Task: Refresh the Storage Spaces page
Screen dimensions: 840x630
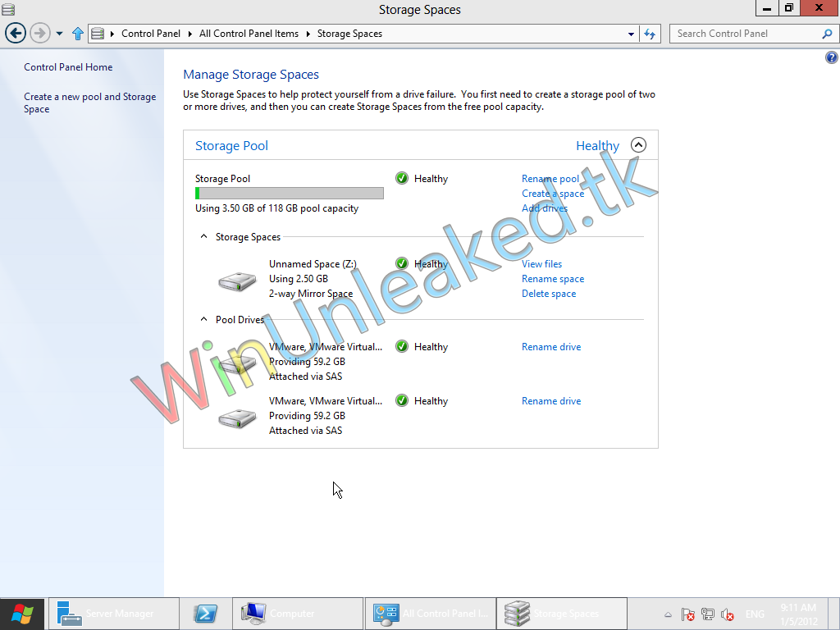Action: point(650,34)
